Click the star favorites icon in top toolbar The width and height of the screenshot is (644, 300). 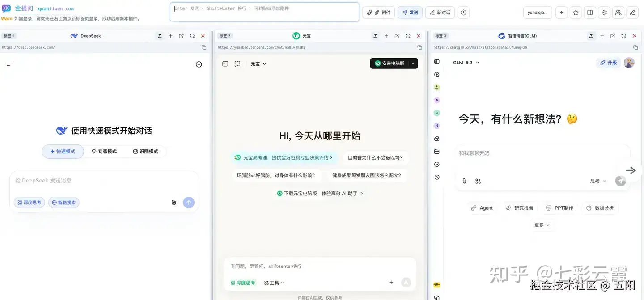(x=576, y=13)
